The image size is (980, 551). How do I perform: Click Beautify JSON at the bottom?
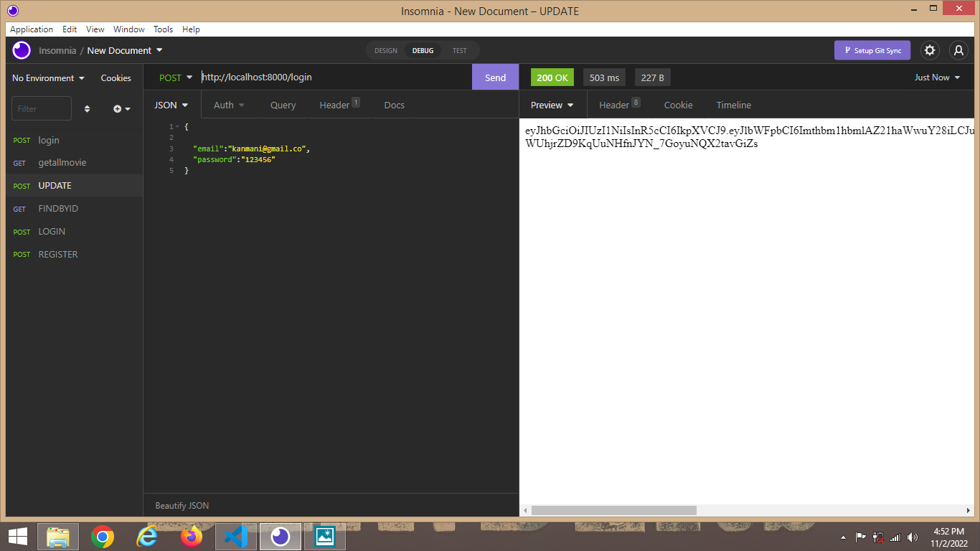[x=182, y=506]
